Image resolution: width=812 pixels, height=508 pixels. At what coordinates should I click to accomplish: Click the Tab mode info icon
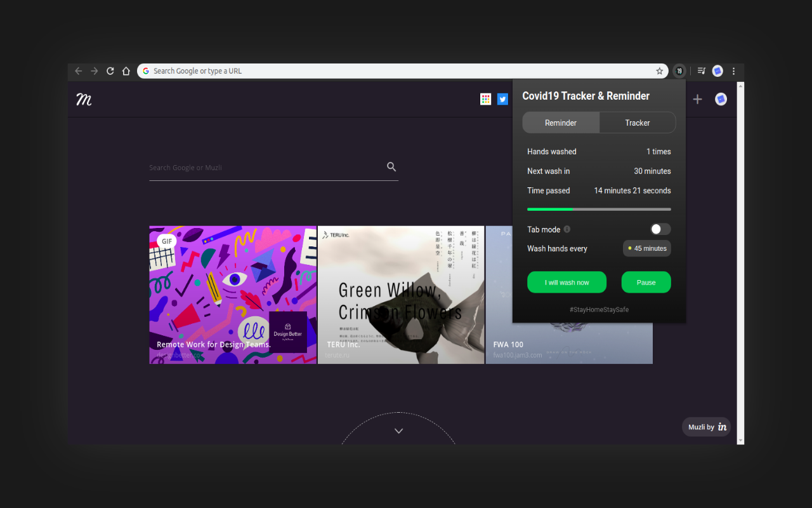(567, 229)
